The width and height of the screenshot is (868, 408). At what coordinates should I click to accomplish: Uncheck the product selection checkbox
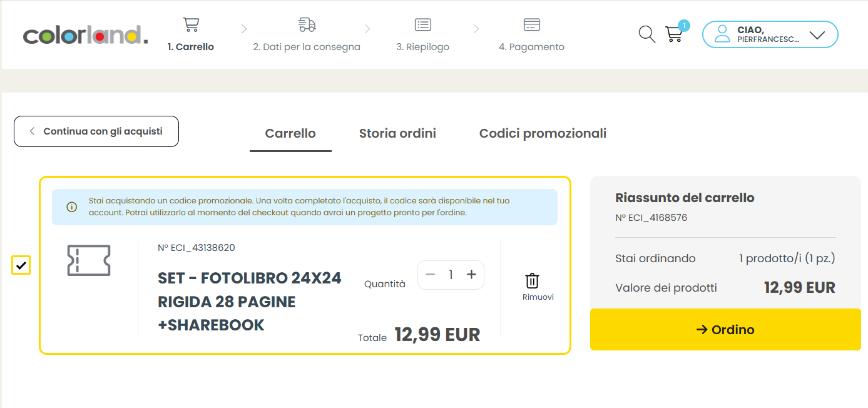[21, 265]
